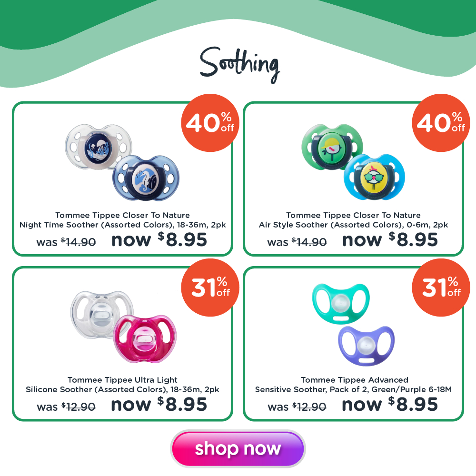This screenshot has width=476, height=476.
Task: Open Tommee Tippee Air Style Soother title
Action: (x=353, y=220)
